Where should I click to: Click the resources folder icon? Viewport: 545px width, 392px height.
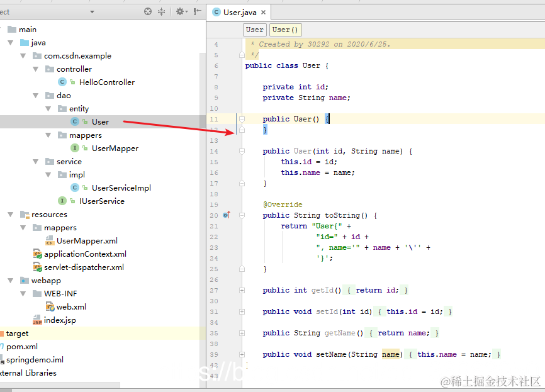point(25,215)
